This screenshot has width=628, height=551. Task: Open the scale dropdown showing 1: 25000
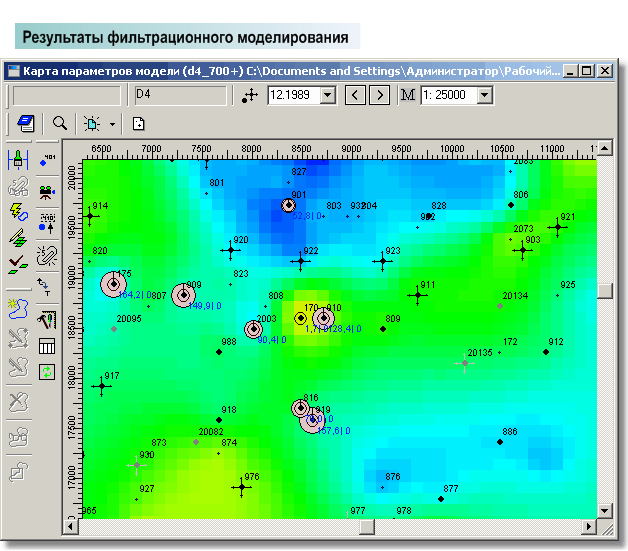pos(485,95)
